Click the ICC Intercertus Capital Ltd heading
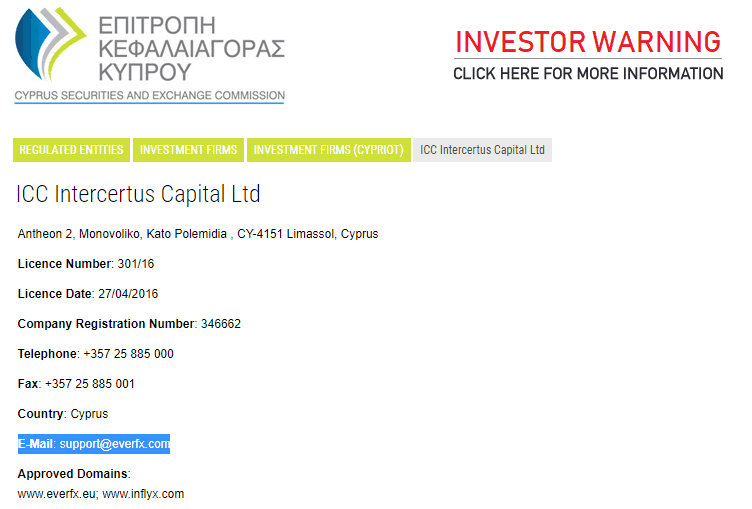Viewport: 752px width, 509px height. [139, 194]
